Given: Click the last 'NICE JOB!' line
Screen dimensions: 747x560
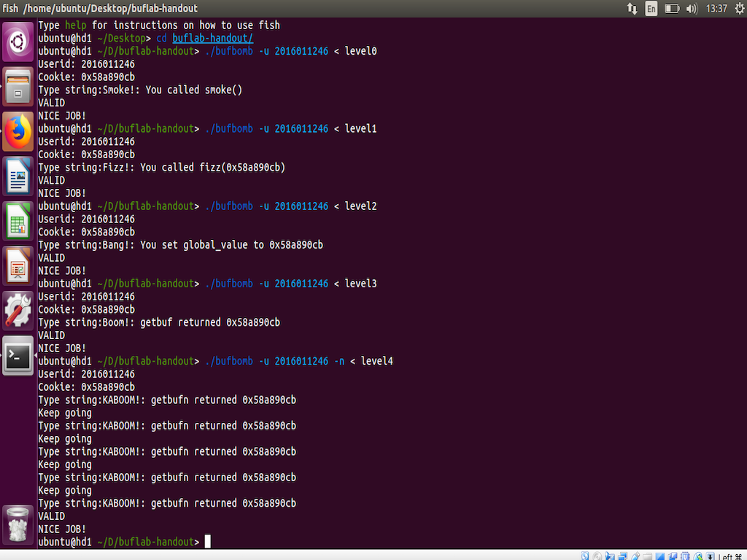Looking at the screenshot, I should 62,529.
